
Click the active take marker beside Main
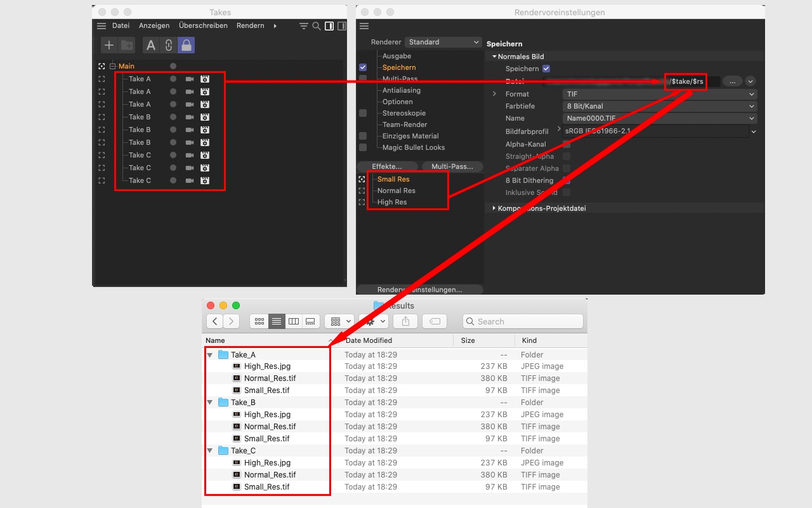click(101, 66)
